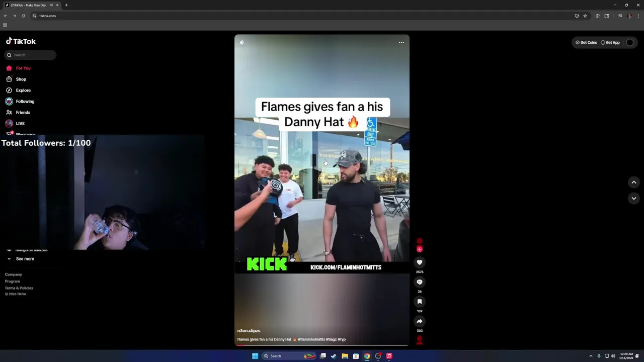
Task: Go back in the browser
Action: tap(6, 16)
